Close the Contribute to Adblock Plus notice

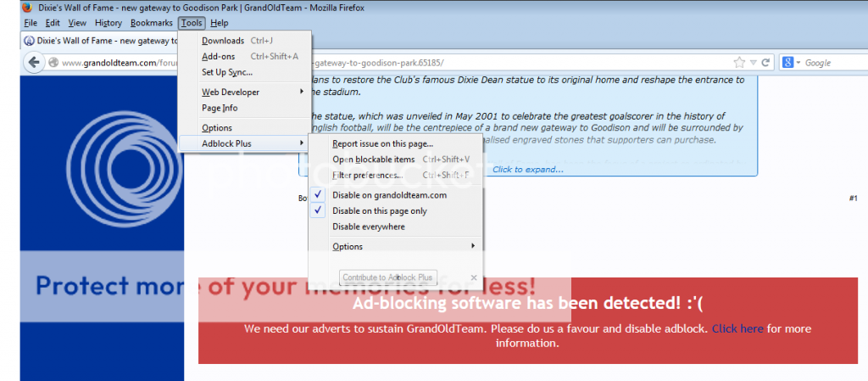pyautogui.click(x=473, y=277)
